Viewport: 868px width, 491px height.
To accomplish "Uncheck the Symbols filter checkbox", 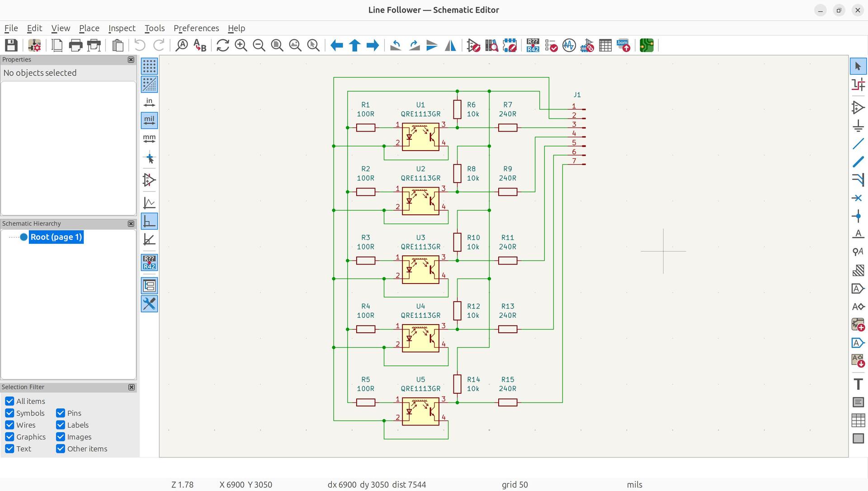I will pyautogui.click(x=9, y=413).
